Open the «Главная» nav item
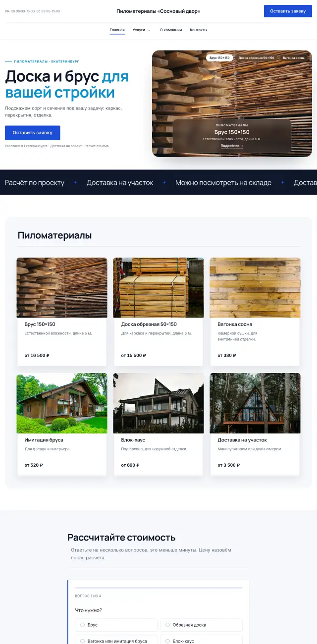The image size is (317, 644). coord(117,30)
